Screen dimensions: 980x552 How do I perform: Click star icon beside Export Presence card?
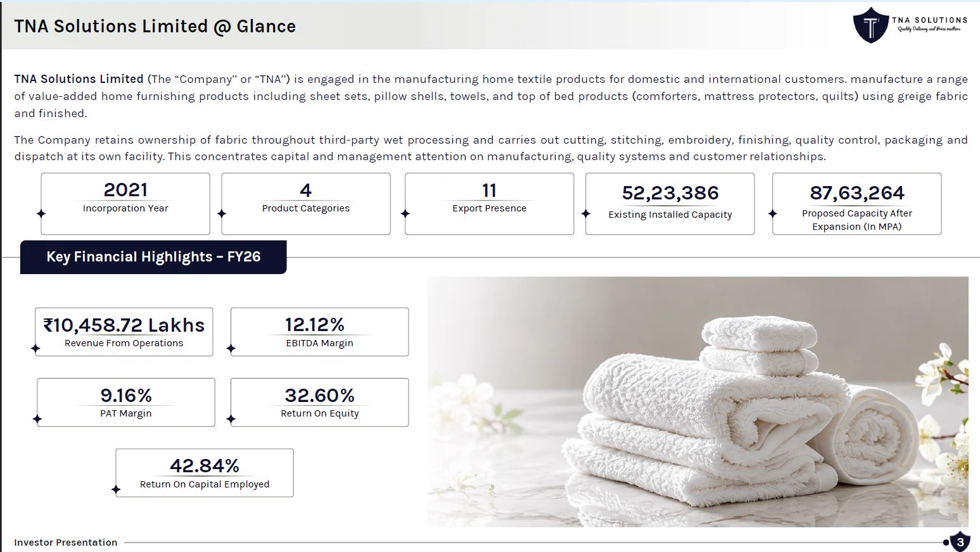[405, 213]
